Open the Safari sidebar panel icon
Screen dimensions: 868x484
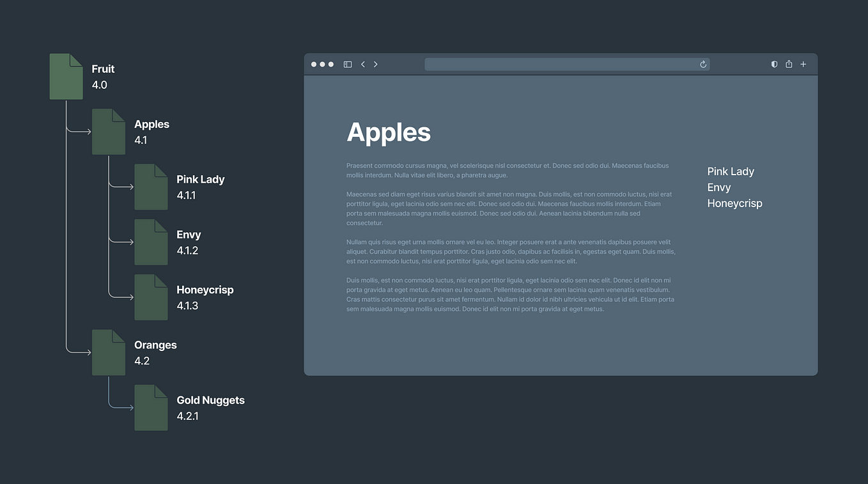point(347,64)
